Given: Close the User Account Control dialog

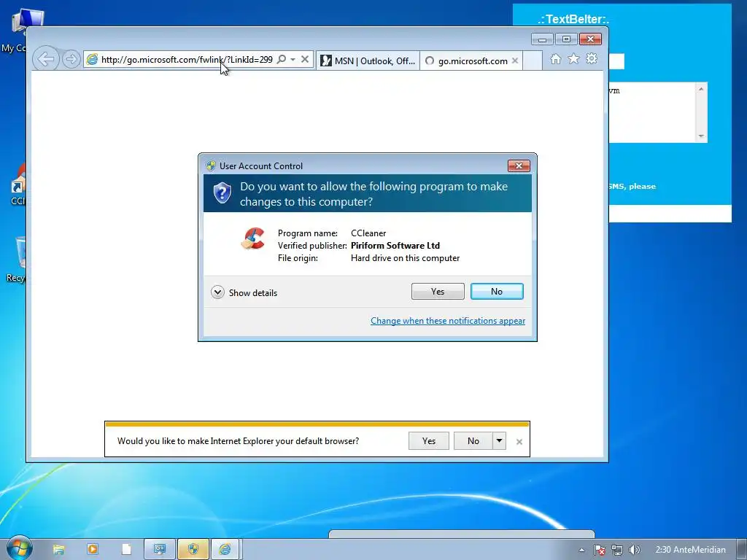Looking at the screenshot, I should click(x=519, y=166).
